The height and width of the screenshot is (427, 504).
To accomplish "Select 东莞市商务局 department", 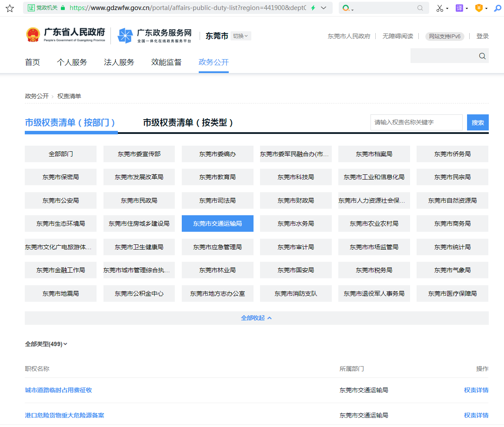I will coord(452,224).
